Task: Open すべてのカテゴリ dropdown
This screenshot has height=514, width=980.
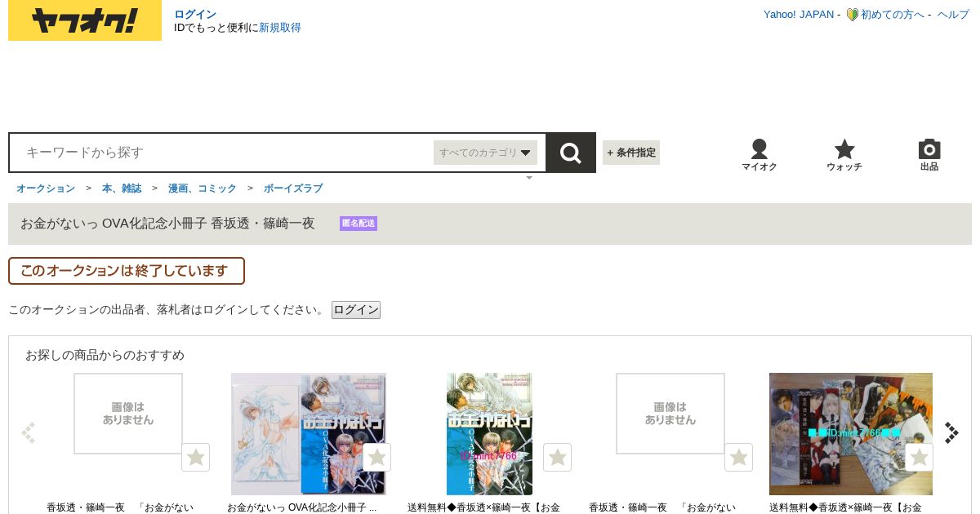Action: pos(485,153)
